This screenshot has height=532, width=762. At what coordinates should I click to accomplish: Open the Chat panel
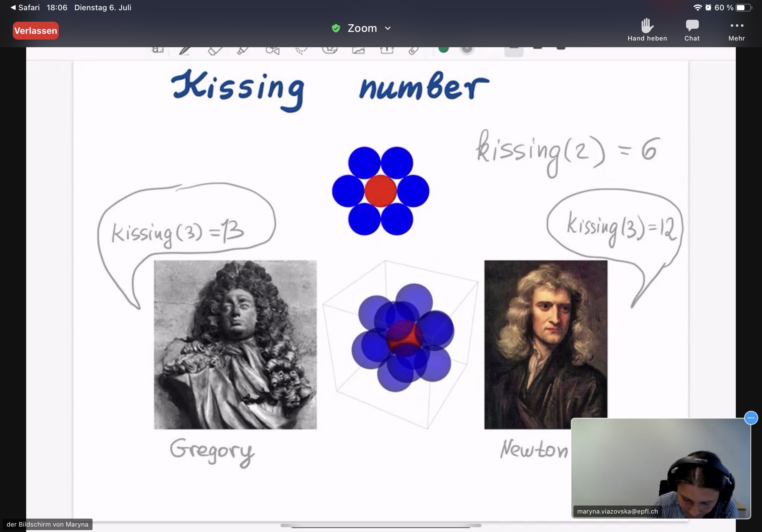[x=692, y=30]
